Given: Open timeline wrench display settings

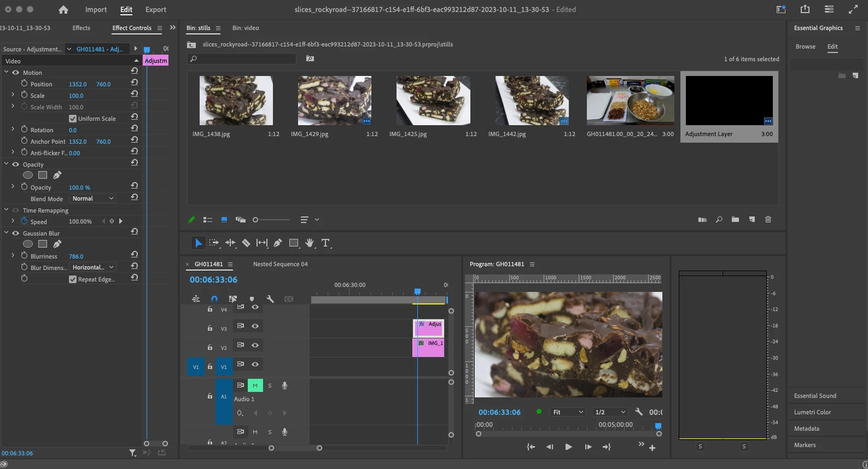Looking at the screenshot, I should tap(270, 299).
